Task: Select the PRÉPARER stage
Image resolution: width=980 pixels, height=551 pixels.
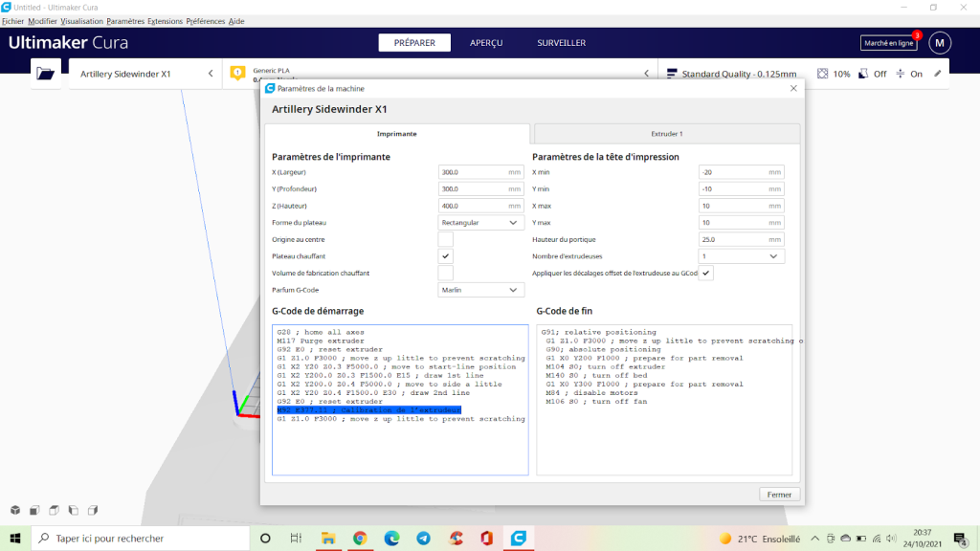Action: click(414, 42)
